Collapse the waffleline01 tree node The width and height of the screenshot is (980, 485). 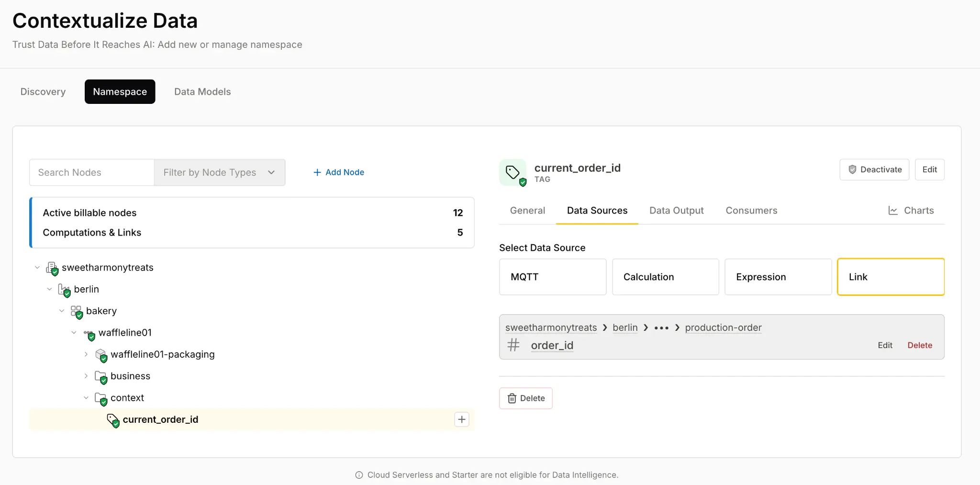coord(74,332)
